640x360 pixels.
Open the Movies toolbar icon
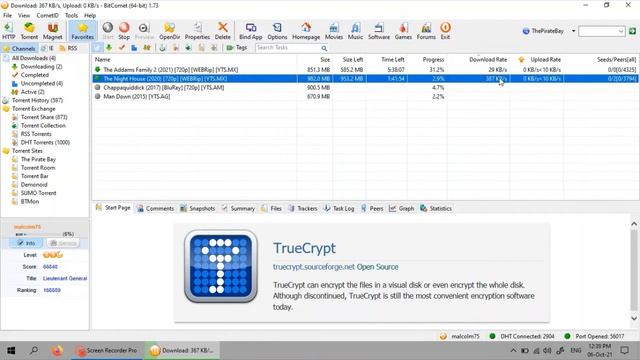[x=333, y=31]
